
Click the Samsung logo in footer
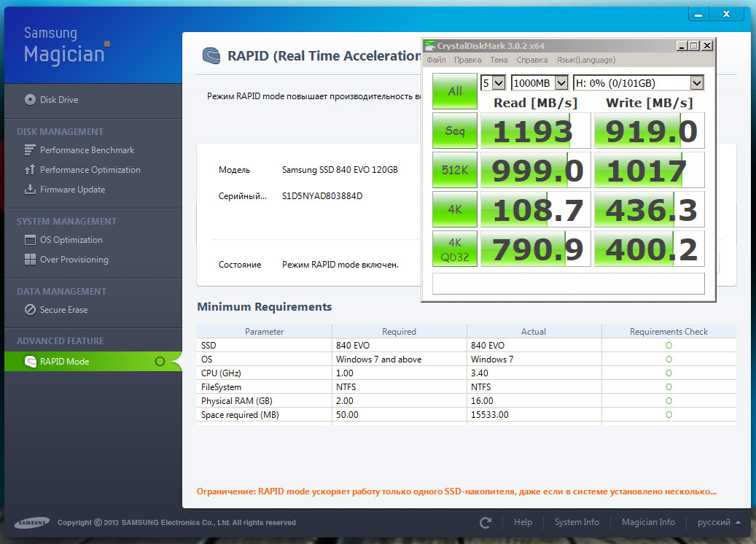32,523
